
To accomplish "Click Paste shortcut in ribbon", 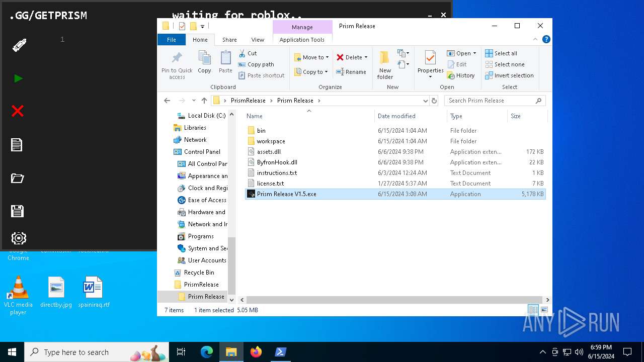I will tap(262, 75).
